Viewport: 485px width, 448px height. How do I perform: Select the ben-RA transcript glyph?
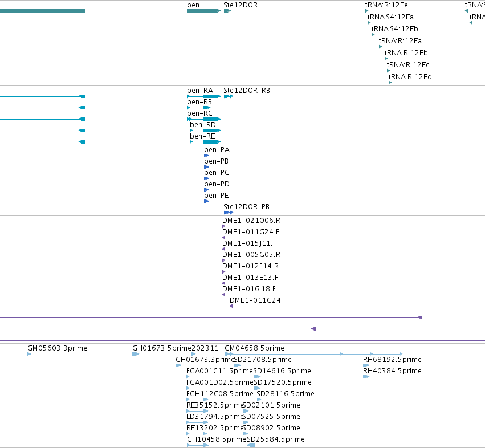tap(203, 96)
